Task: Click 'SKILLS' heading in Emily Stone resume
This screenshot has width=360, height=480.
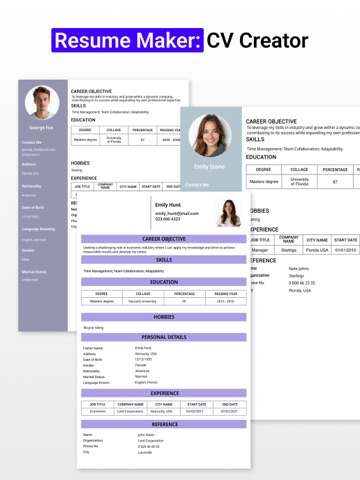Action: coord(255,139)
